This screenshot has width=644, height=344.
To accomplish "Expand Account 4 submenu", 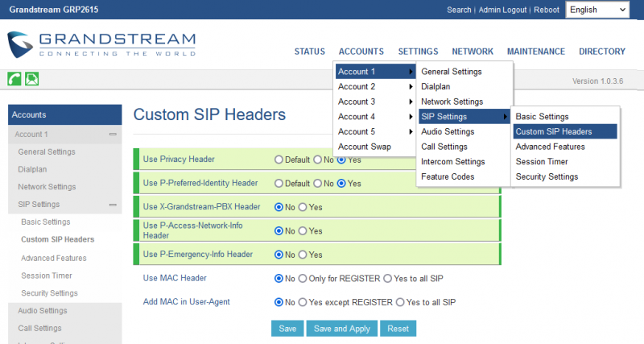I will [x=375, y=117].
